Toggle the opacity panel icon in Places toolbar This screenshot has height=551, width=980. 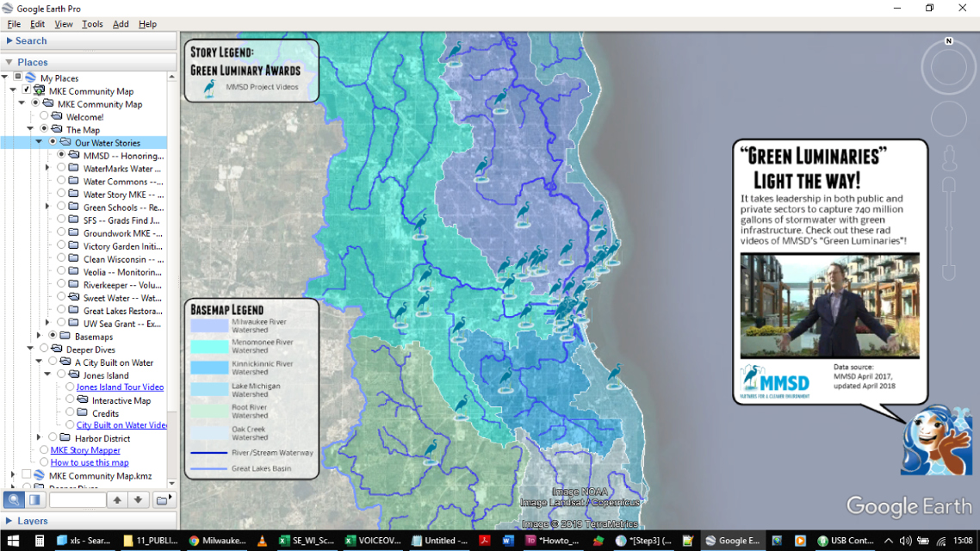35,499
